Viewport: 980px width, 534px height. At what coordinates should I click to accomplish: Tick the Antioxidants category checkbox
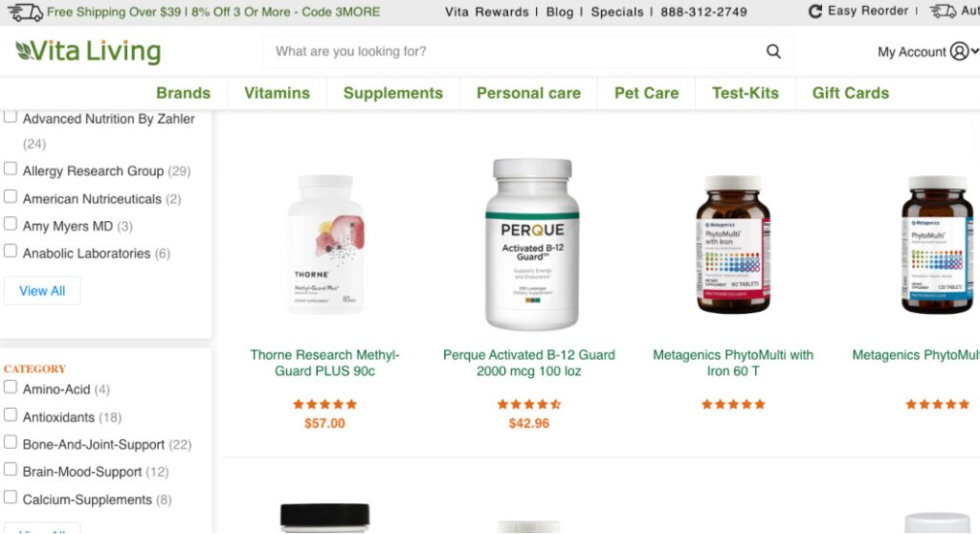tap(11, 415)
